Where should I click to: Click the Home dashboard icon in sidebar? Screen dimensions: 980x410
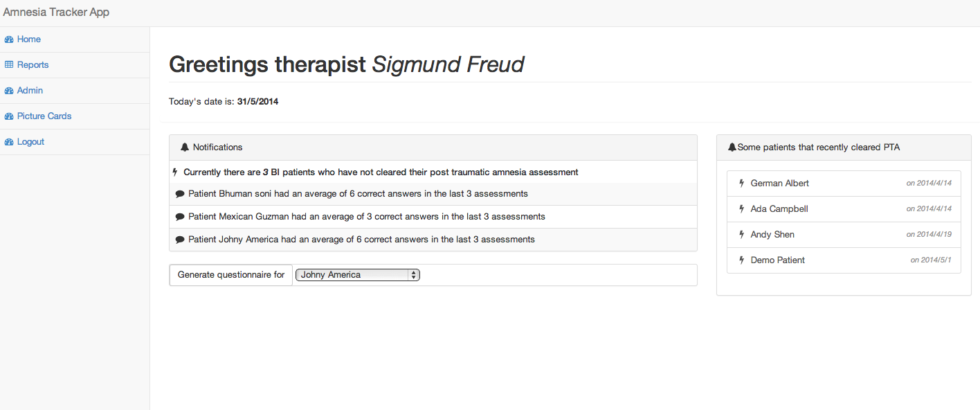(x=9, y=39)
